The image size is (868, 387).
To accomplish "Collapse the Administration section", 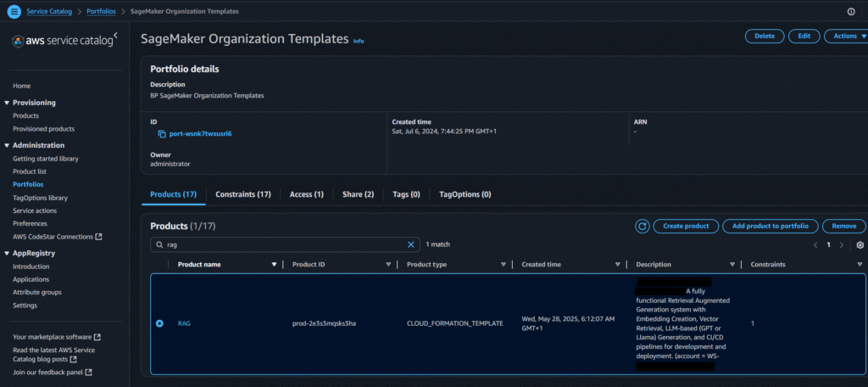I will (x=6, y=145).
